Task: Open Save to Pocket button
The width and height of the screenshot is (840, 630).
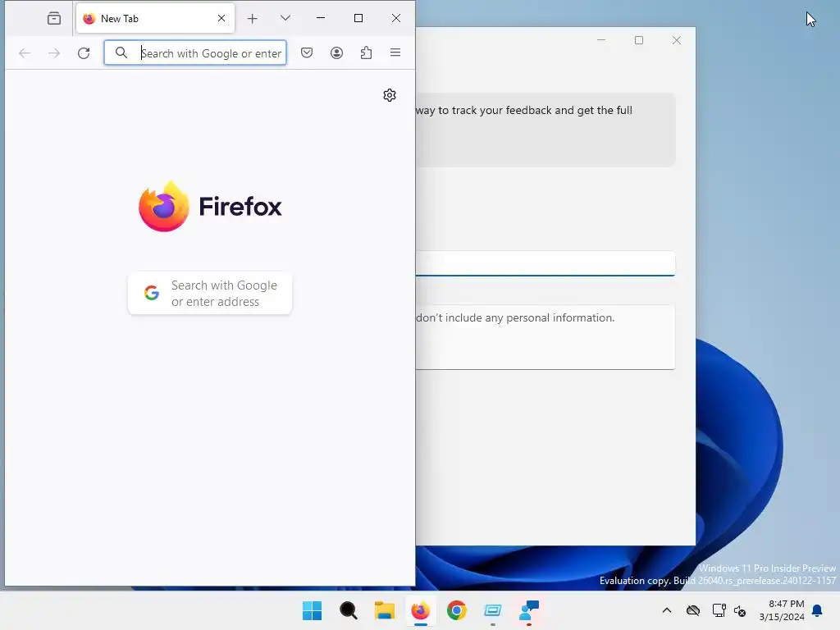Action: click(307, 52)
